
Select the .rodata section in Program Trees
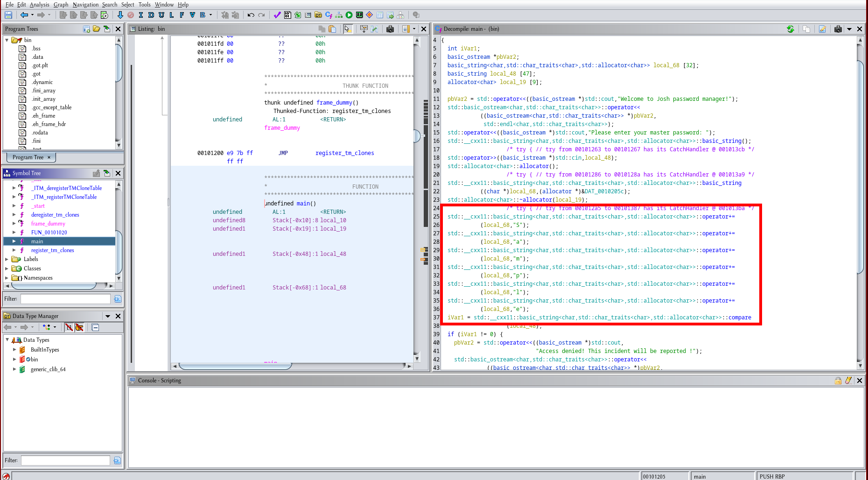pyautogui.click(x=40, y=133)
